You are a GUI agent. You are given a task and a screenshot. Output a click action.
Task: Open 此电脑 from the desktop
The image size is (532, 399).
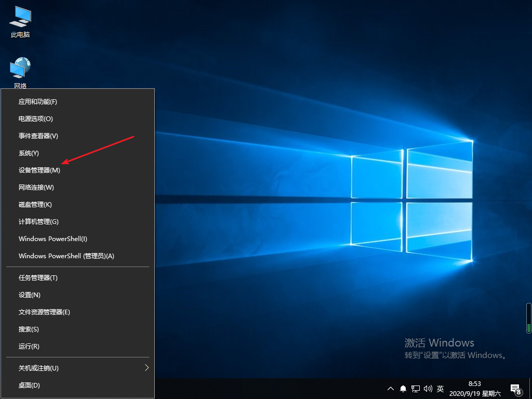[19, 21]
